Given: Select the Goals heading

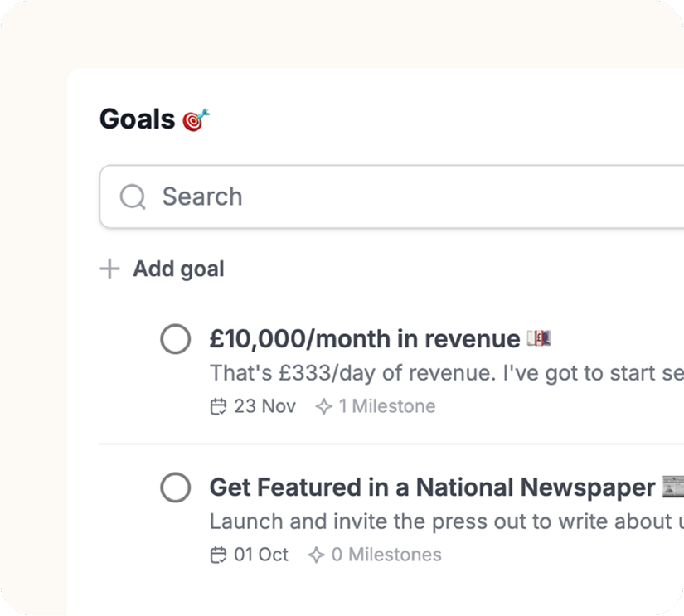Looking at the screenshot, I should click(x=135, y=119).
